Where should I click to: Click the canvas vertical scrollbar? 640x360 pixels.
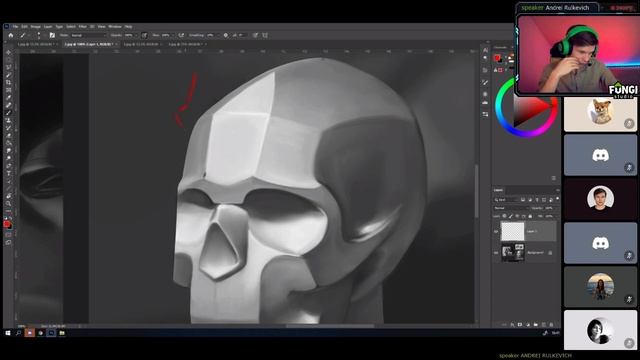[476, 191]
